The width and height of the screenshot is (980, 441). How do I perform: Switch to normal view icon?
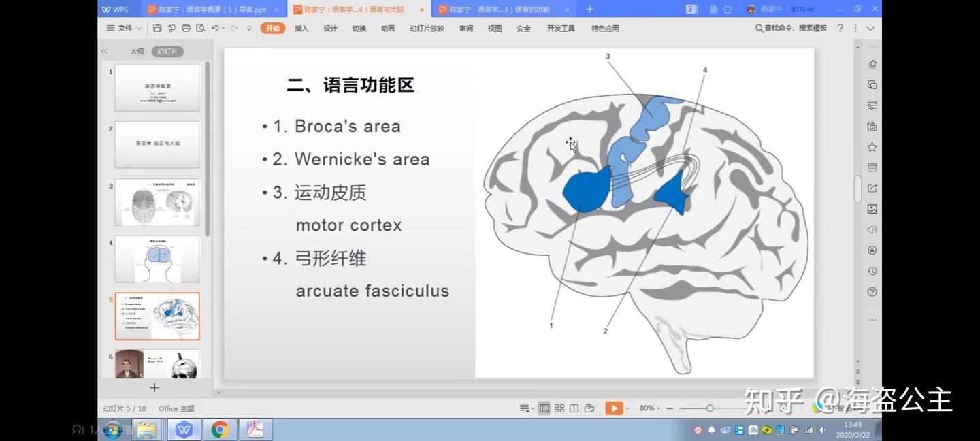point(544,408)
